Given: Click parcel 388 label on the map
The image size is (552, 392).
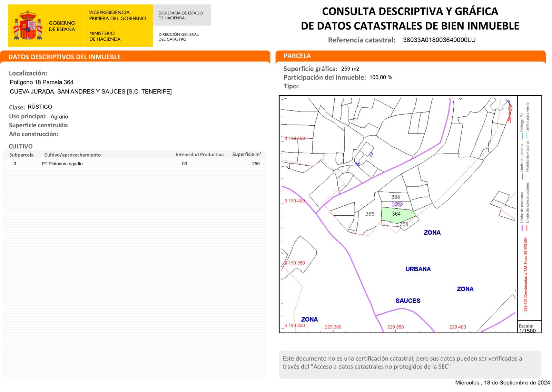Looking at the screenshot, I should click(x=396, y=197).
